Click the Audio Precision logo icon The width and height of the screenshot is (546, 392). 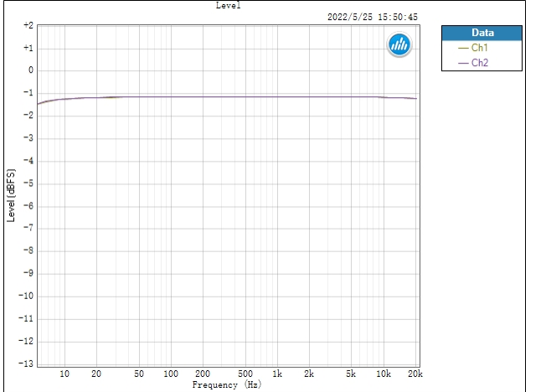[399, 45]
